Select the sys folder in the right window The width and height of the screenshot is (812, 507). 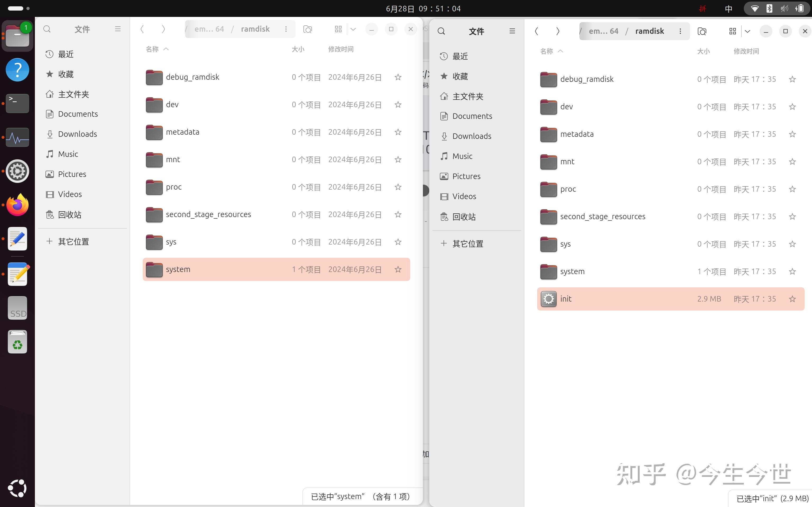click(x=566, y=244)
